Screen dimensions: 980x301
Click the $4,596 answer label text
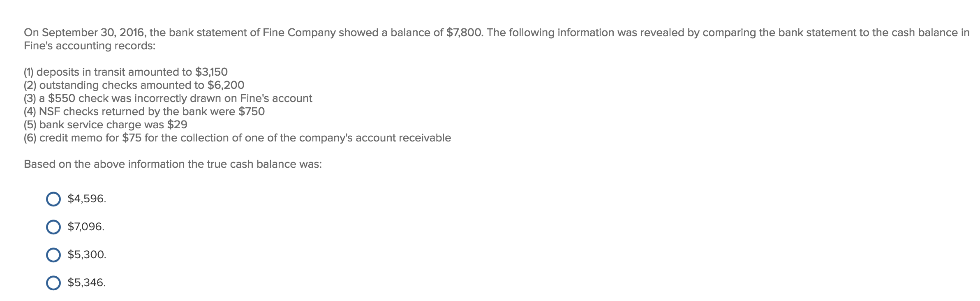point(86,199)
